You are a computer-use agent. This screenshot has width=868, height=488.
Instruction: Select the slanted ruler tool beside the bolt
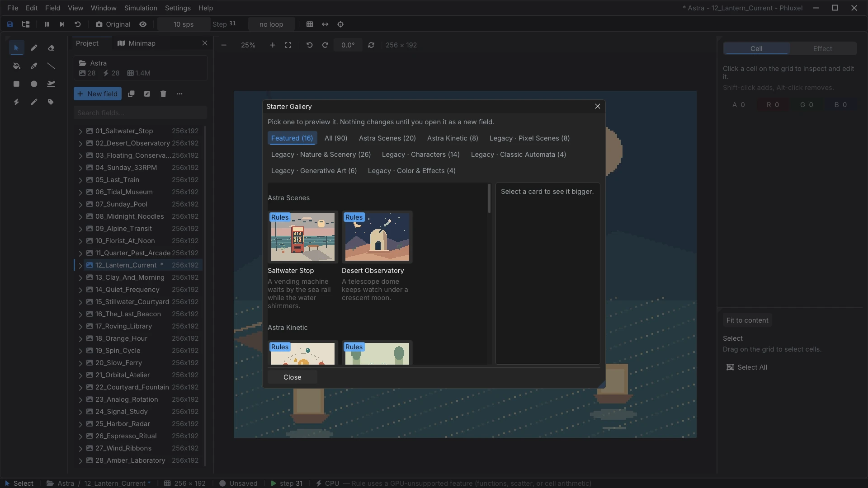pos(34,102)
